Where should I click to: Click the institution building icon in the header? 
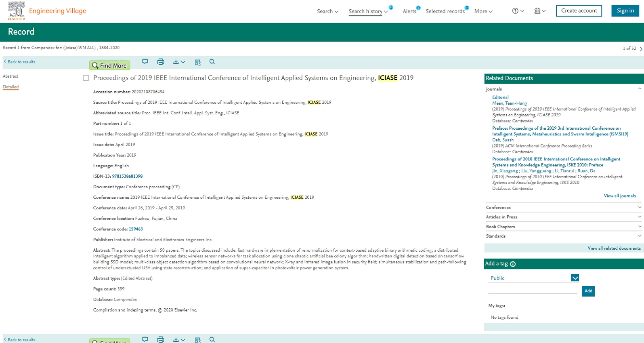[x=539, y=11]
